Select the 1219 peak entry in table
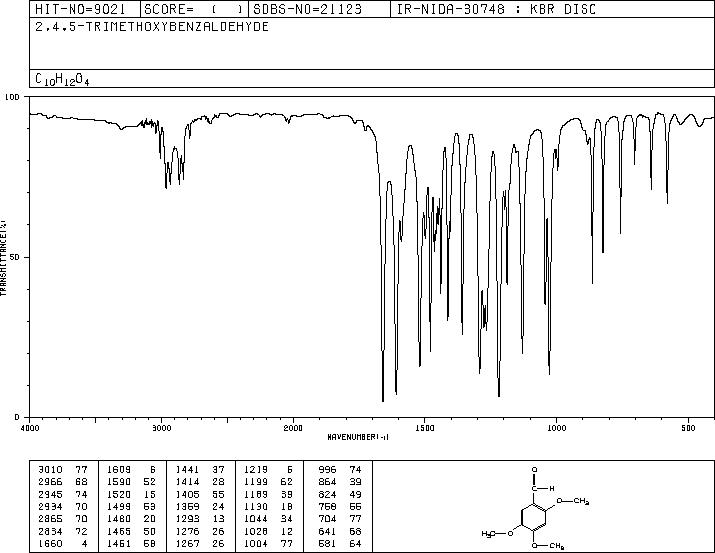The height and width of the screenshot is (553, 715). [268, 470]
